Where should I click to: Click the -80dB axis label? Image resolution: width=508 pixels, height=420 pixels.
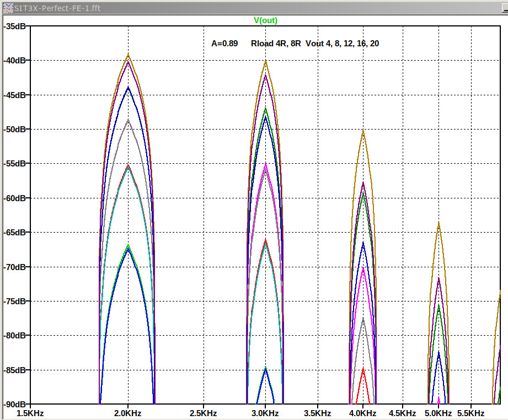tap(14, 336)
